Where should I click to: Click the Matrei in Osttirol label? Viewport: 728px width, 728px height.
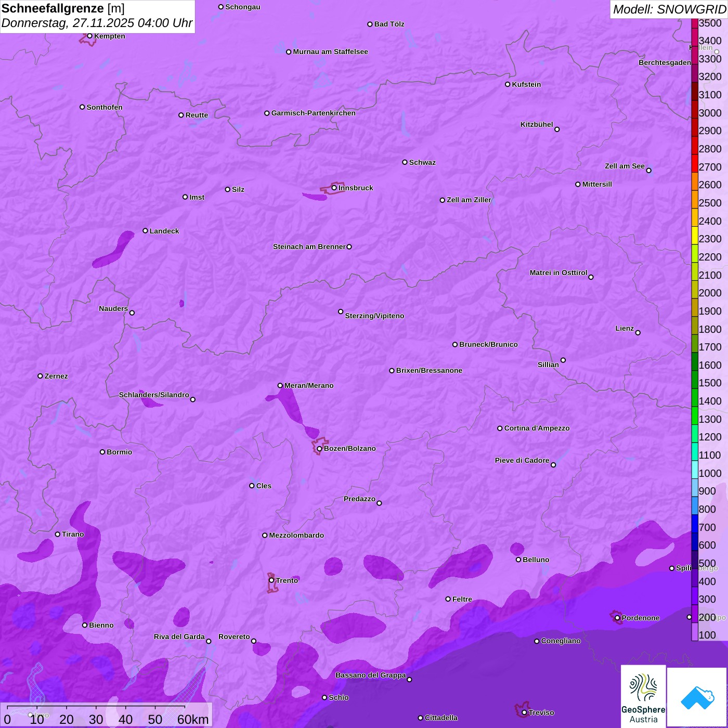pos(558,272)
